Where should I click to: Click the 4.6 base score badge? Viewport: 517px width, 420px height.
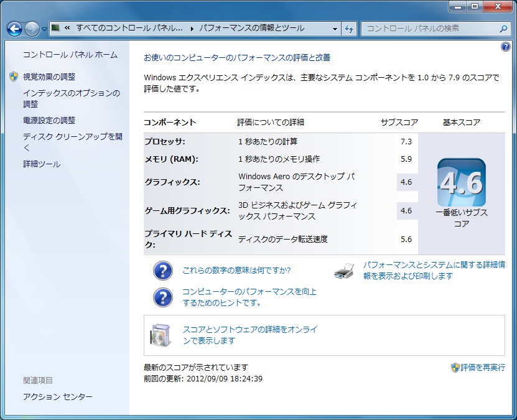pos(461,182)
